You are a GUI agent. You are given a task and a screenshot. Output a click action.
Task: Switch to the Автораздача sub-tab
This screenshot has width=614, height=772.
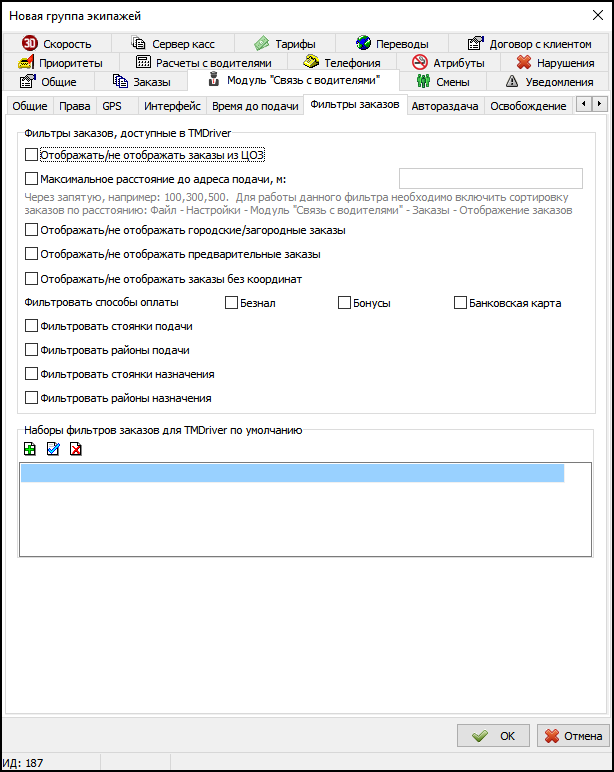[445, 106]
